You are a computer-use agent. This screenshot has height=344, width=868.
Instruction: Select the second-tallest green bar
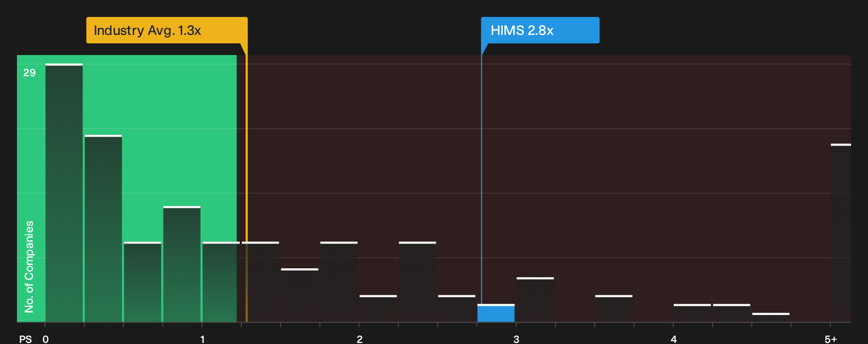tap(103, 229)
